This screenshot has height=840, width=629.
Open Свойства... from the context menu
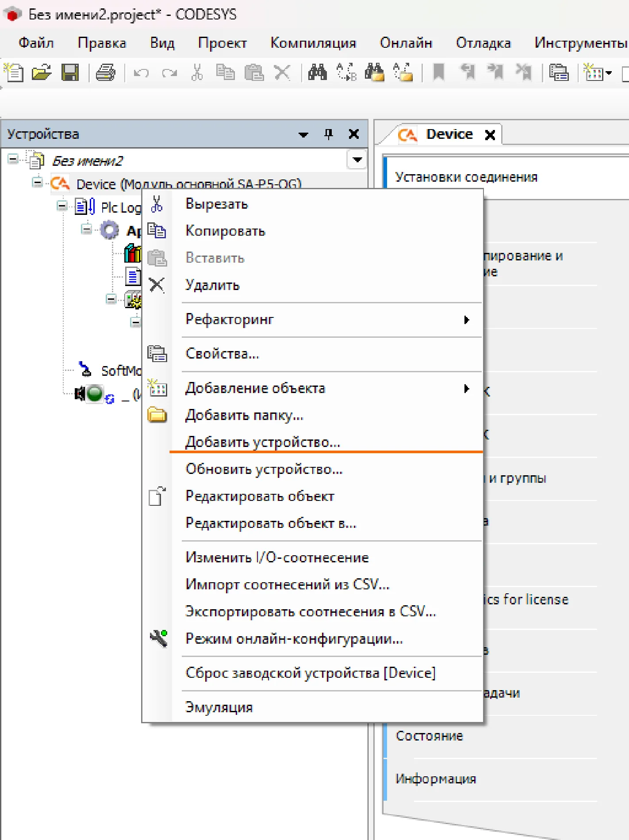pos(312,354)
